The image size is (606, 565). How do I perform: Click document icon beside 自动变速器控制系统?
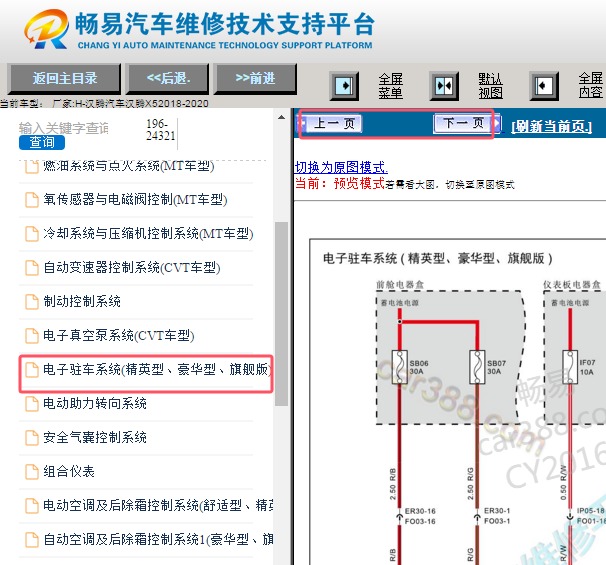[32, 268]
